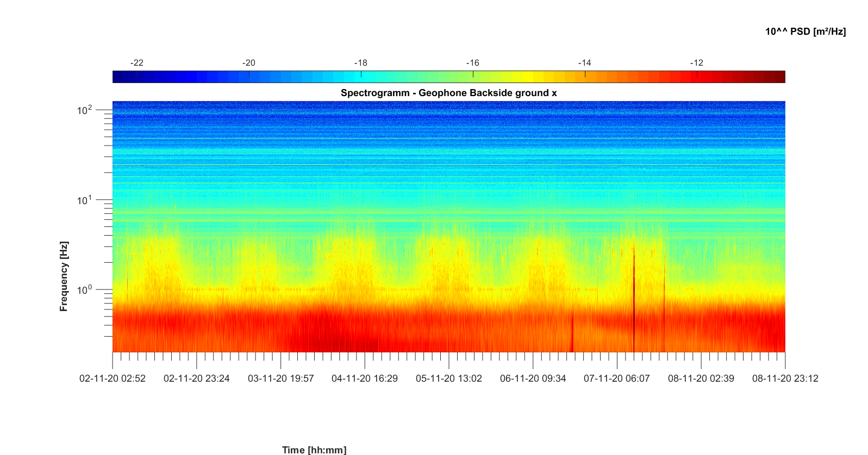
Task: Select the 02-11-20 02:52 time label
Action: click(x=113, y=378)
